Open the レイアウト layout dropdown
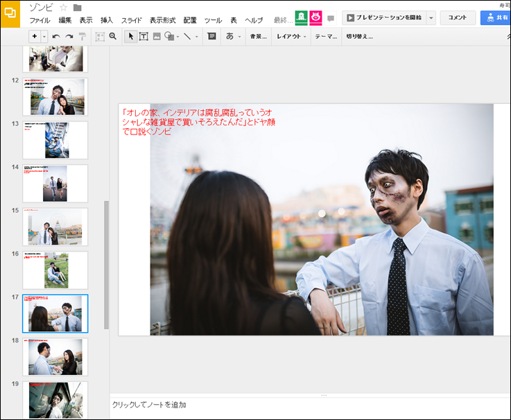Image resolution: width=511 pixels, height=420 pixels. click(291, 37)
